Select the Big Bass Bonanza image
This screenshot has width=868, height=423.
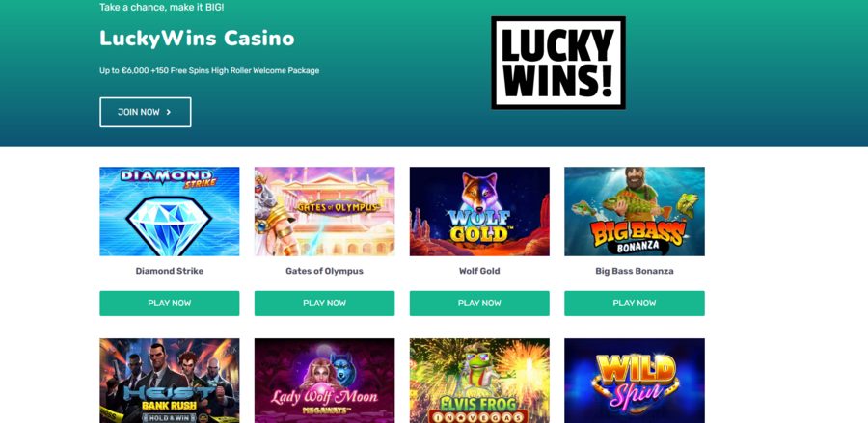tap(635, 211)
